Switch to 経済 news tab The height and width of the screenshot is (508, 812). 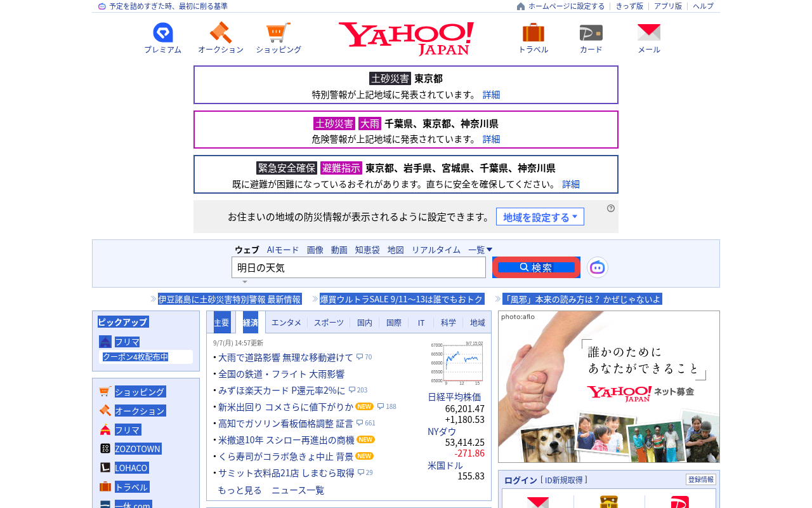click(x=251, y=323)
